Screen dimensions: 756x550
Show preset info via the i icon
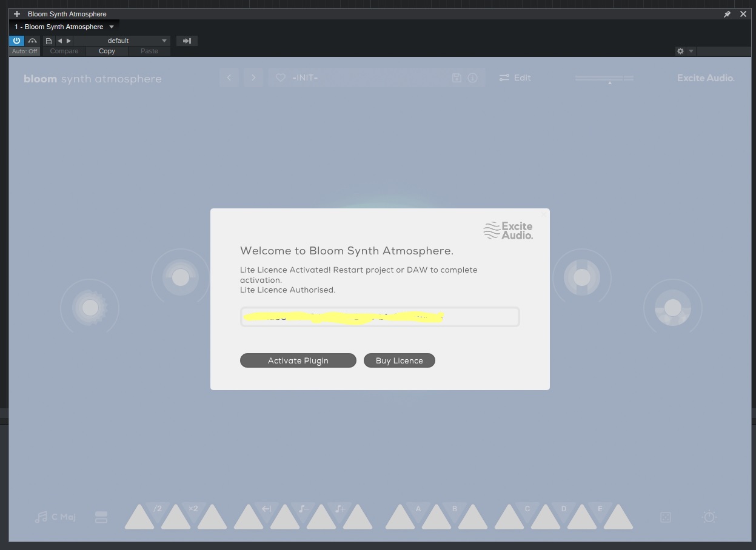tap(473, 78)
